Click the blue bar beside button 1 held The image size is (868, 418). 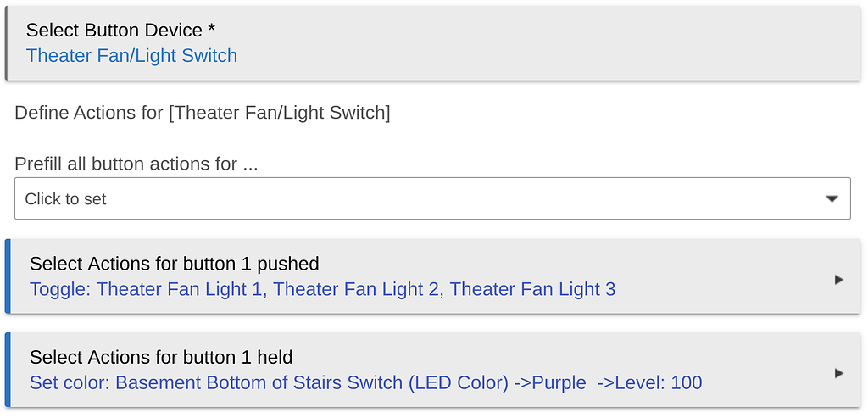coord(8,370)
